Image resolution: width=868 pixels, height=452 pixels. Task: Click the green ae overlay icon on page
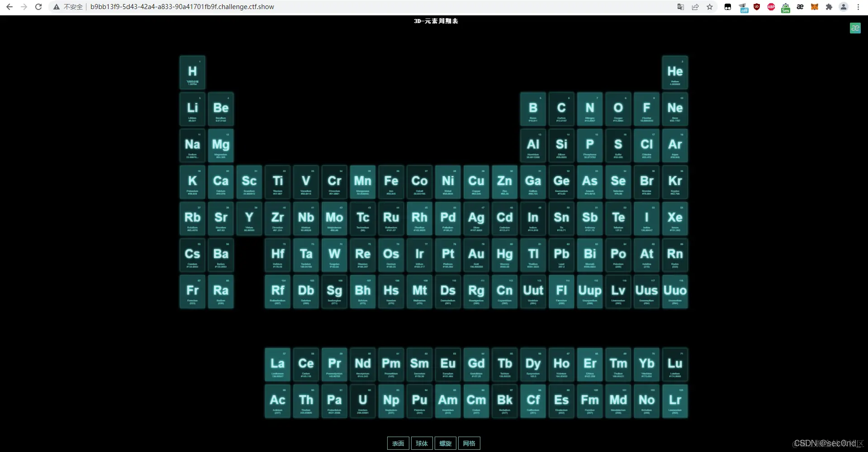coord(855,28)
